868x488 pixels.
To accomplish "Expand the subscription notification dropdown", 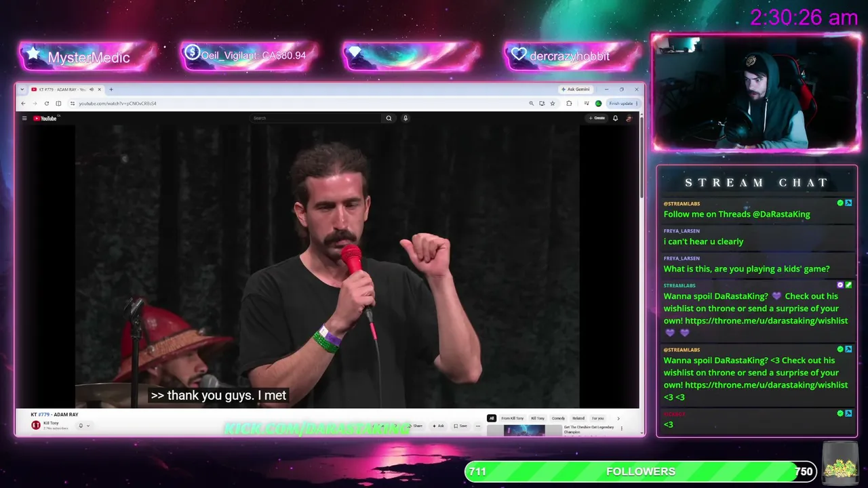I will 87,426.
